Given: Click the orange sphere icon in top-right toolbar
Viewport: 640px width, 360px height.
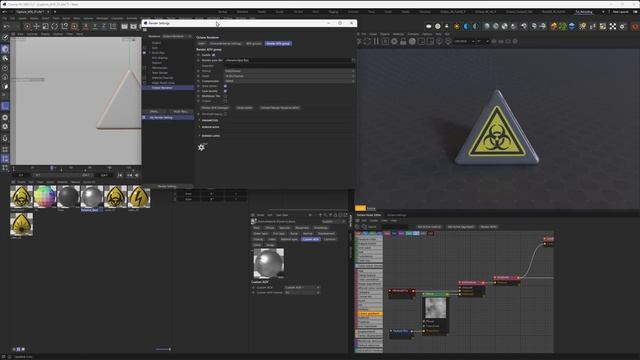Looking at the screenshot, I should [x=553, y=26].
